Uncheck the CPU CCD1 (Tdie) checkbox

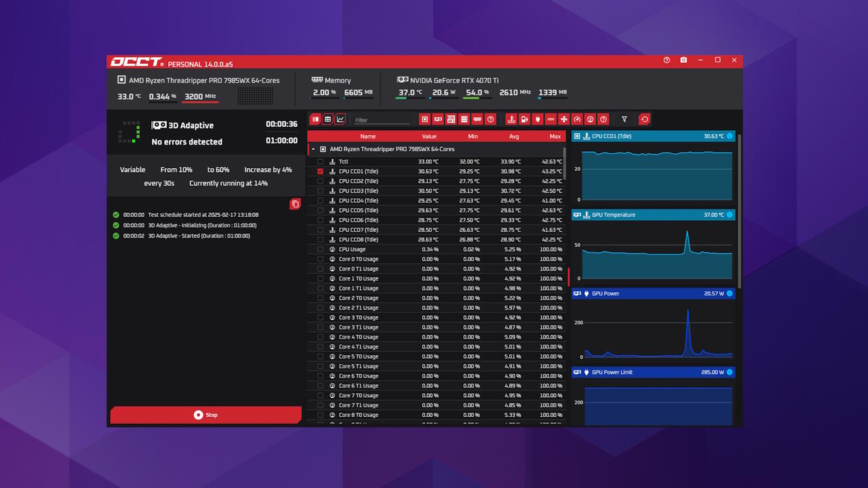coord(320,171)
